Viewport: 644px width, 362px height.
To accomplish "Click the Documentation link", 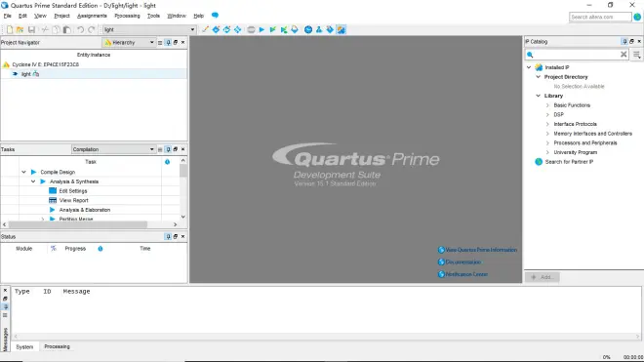I will 463,262.
